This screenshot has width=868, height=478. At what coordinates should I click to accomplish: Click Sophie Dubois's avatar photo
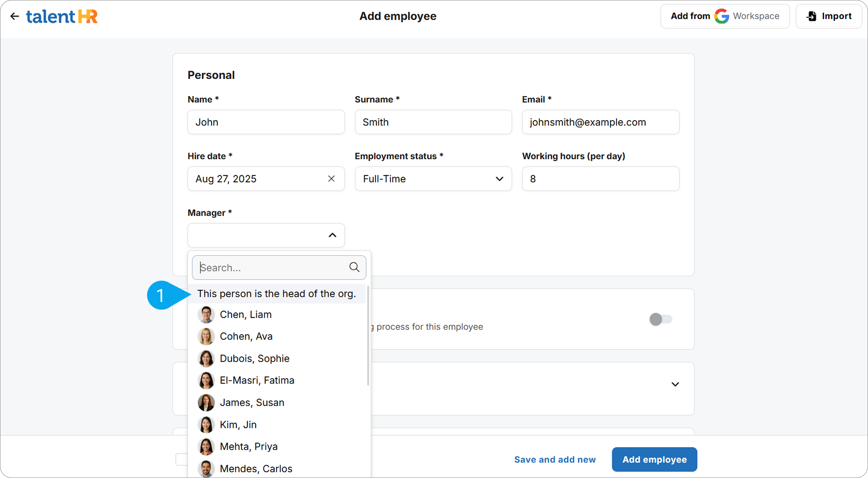(206, 359)
